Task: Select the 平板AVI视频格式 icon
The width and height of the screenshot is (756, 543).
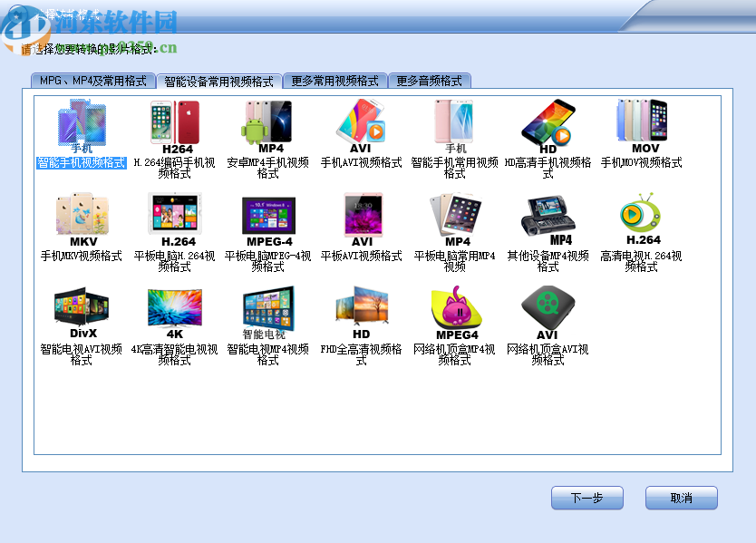Action: tap(362, 219)
